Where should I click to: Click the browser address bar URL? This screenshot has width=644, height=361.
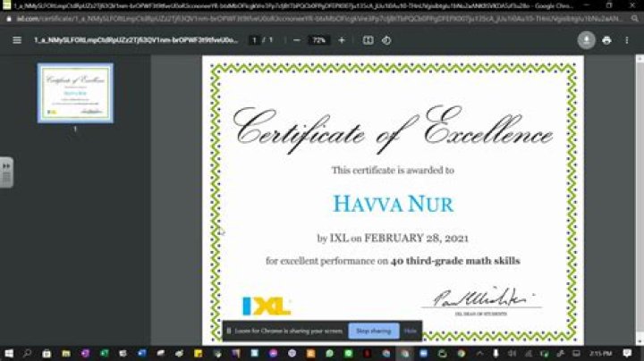[268, 17]
